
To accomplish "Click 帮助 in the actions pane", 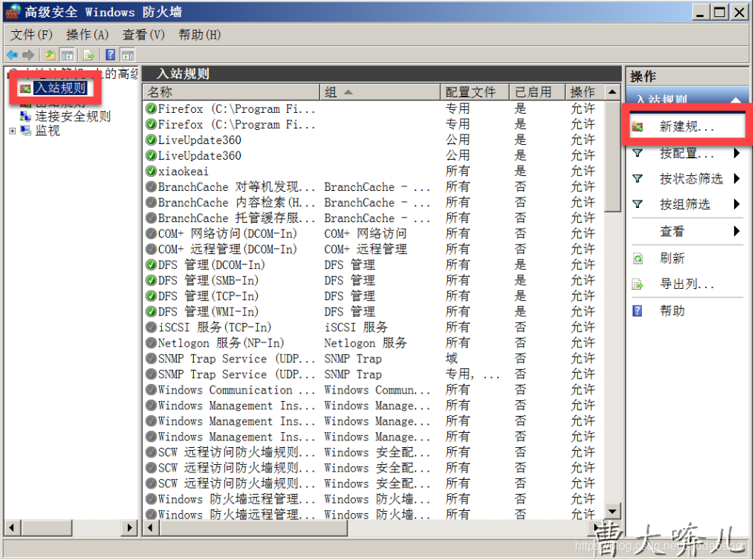I will pos(672,311).
